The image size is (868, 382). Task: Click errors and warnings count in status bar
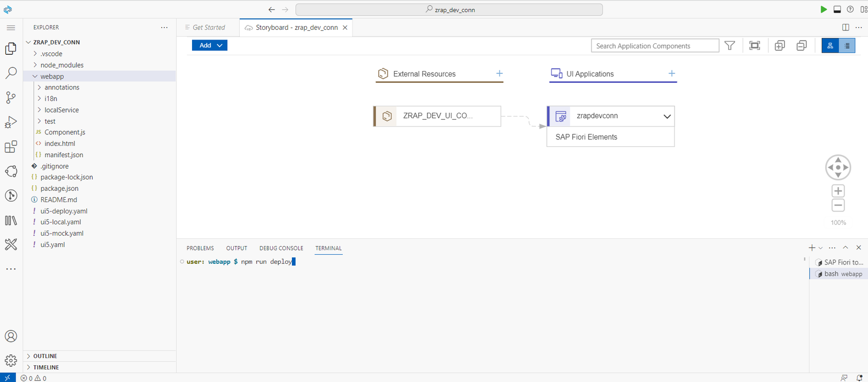tap(34, 378)
